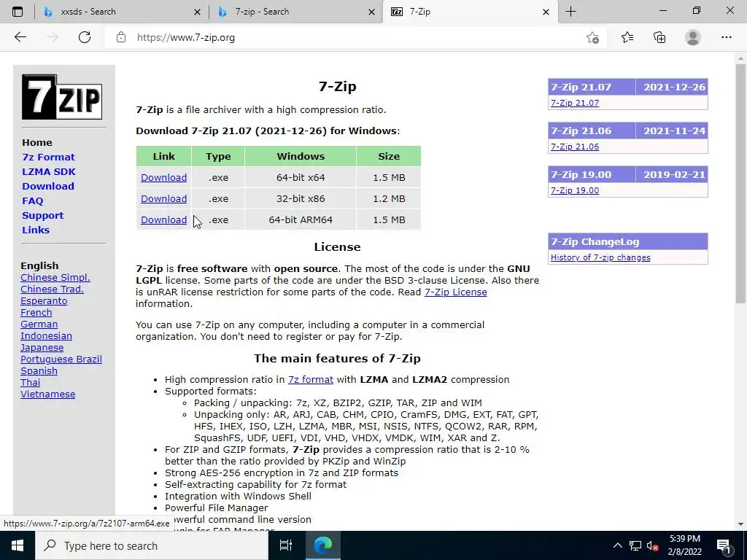Open the browser profile avatar

click(693, 37)
